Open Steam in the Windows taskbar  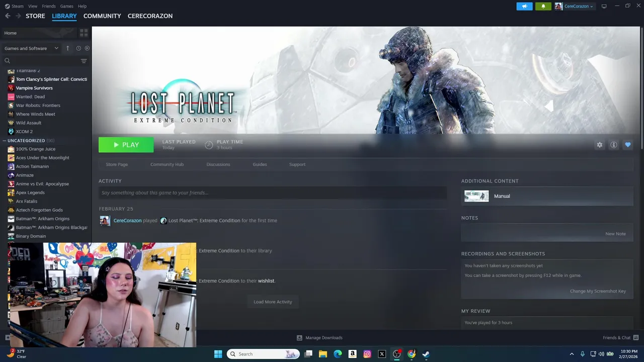coord(426,354)
